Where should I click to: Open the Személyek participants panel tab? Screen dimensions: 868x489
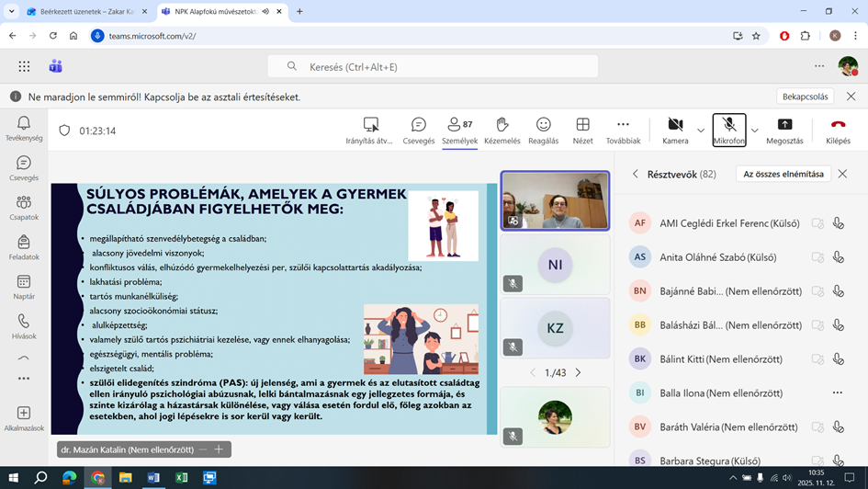[459, 130]
